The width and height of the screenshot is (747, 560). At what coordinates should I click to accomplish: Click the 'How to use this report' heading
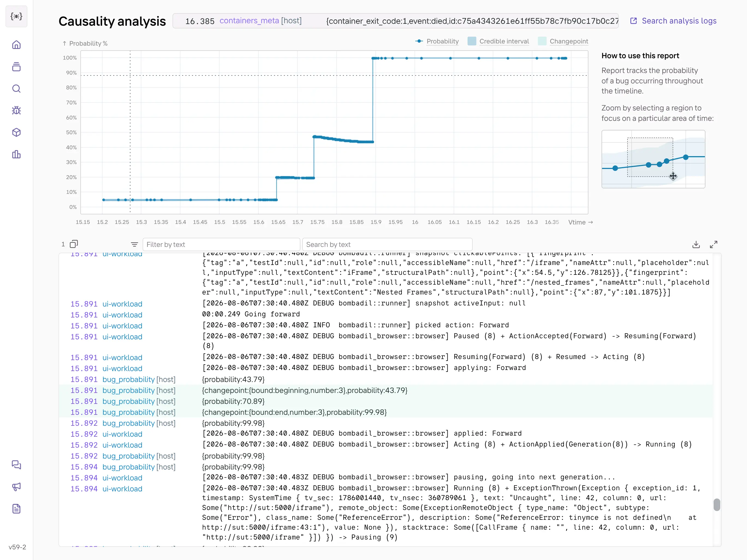click(x=640, y=56)
